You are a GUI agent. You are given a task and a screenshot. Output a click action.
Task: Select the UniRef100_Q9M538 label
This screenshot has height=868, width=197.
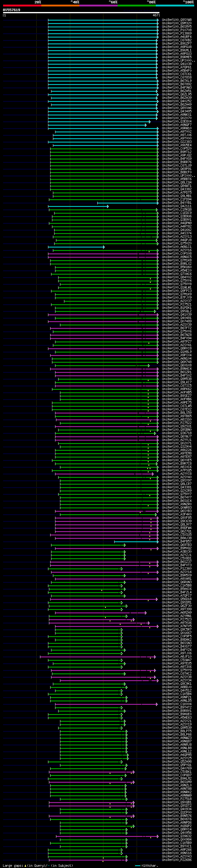tap(177, 379)
